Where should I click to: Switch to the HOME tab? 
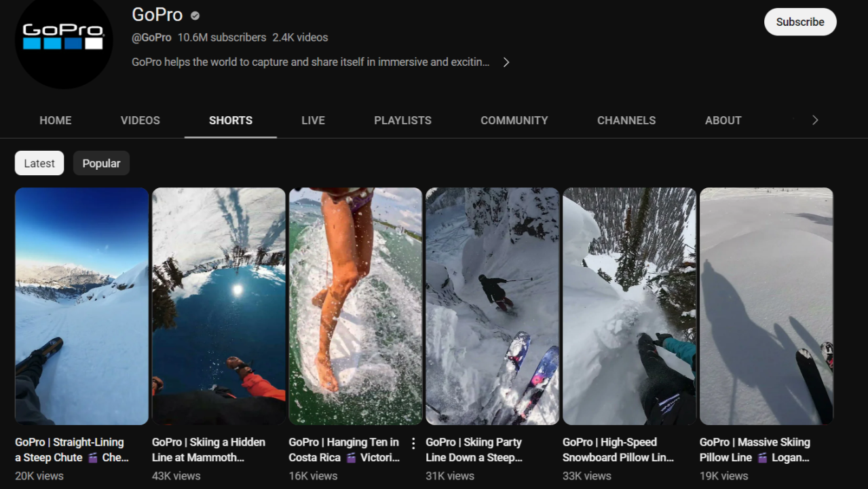pyautogui.click(x=55, y=120)
